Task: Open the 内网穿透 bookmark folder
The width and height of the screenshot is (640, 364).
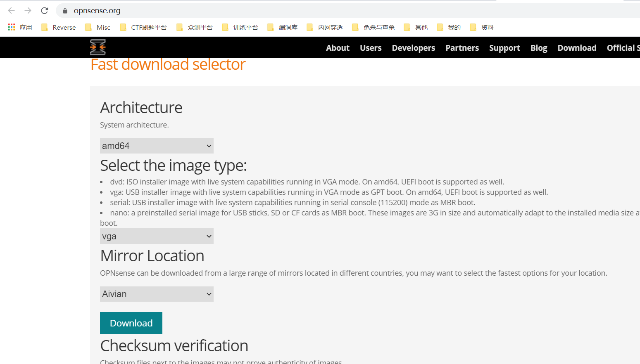Action: [x=325, y=27]
